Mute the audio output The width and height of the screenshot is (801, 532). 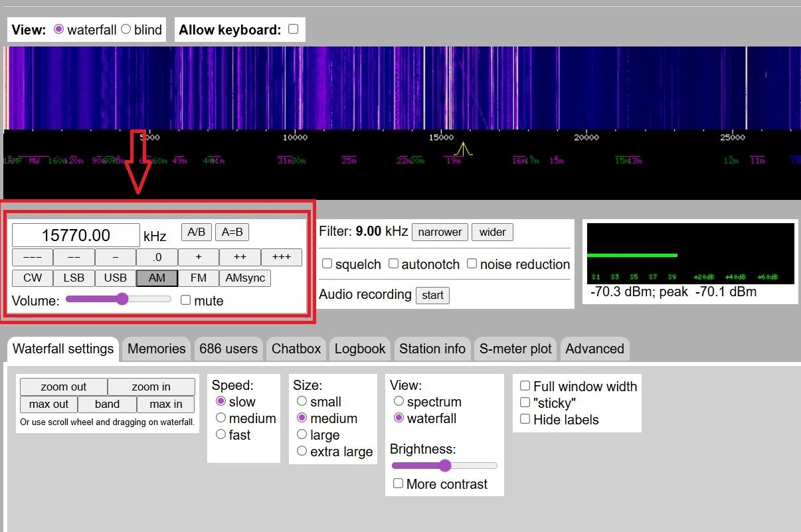click(186, 300)
